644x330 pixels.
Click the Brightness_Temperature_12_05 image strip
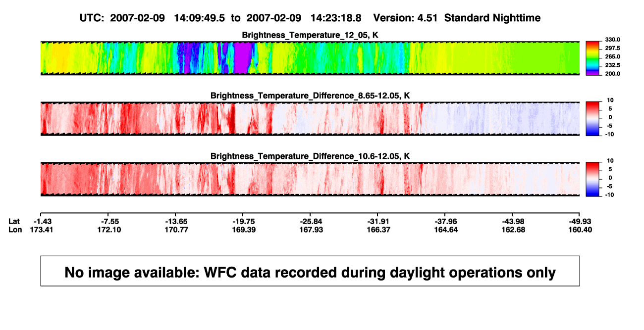click(x=310, y=58)
